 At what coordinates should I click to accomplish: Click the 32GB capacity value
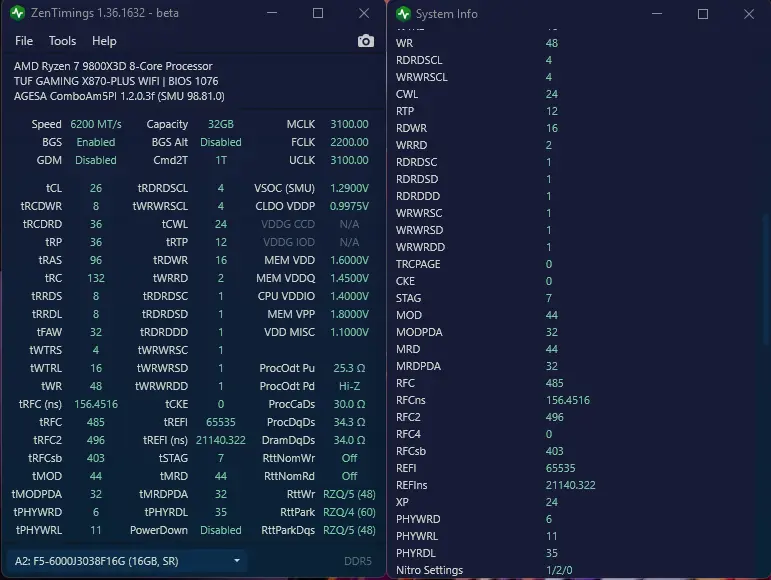pos(221,124)
